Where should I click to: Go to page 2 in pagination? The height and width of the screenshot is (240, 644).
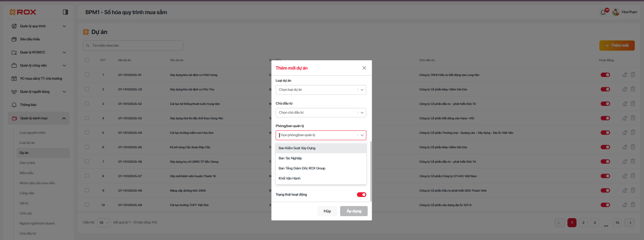click(x=583, y=223)
